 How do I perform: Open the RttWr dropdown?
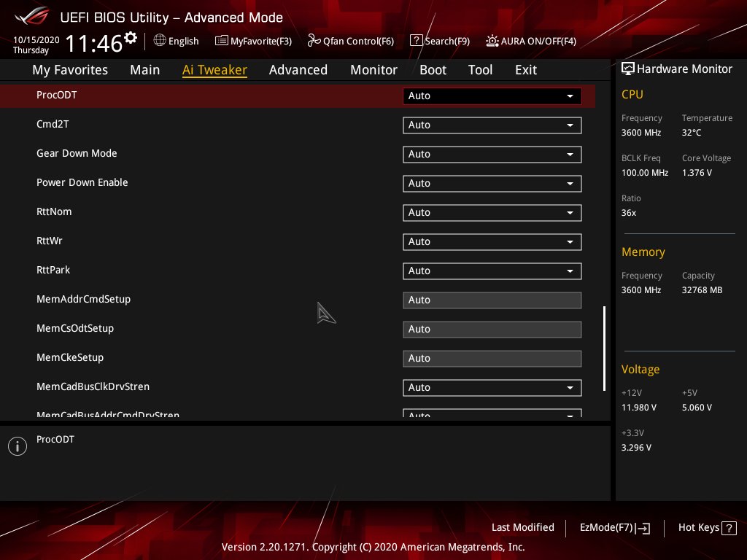click(492, 242)
